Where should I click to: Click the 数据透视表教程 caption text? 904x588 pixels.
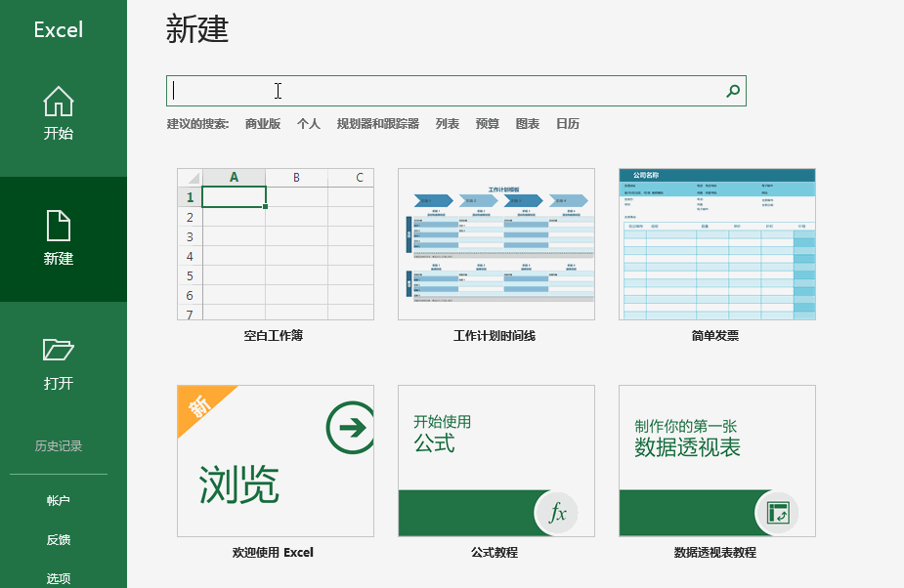715,552
